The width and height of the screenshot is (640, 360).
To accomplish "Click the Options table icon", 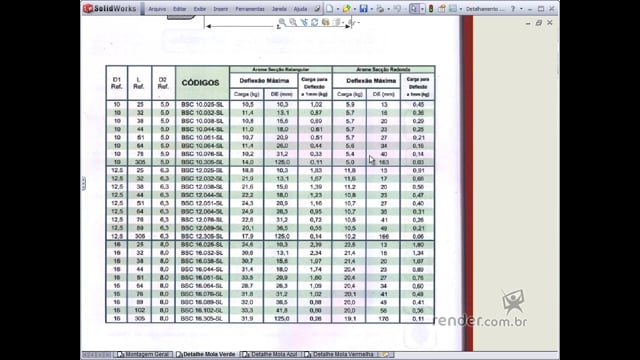I will [453, 9].
